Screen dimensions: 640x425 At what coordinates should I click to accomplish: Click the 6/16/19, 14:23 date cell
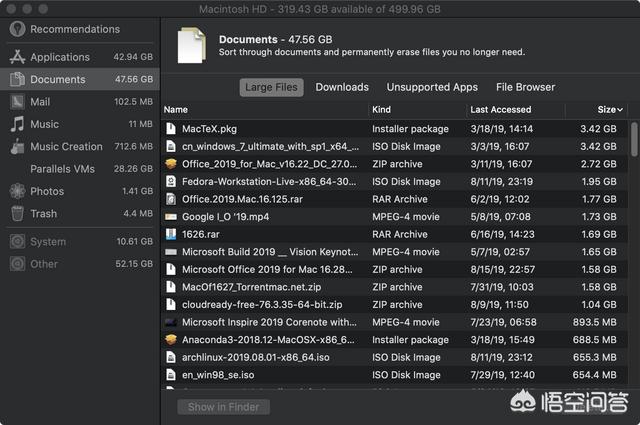(502, 234)
